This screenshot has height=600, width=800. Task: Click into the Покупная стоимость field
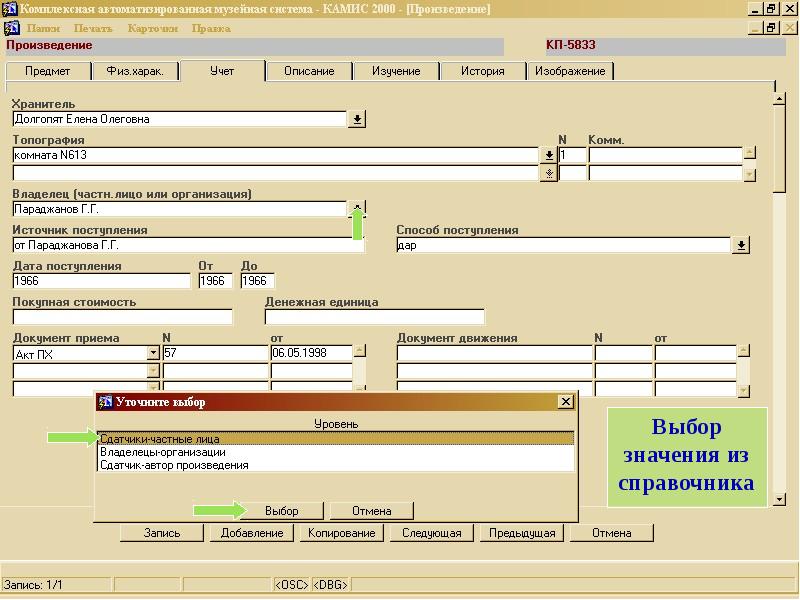(x=122, y=317)
